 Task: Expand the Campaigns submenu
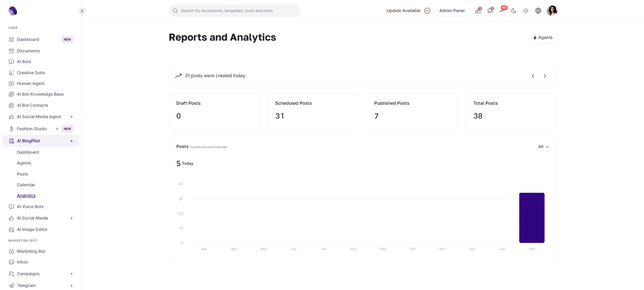(71, 274)
